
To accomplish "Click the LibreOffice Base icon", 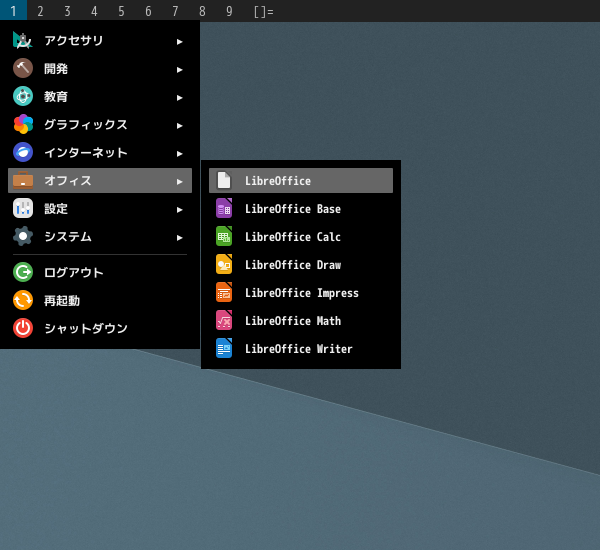I will 224,209.
